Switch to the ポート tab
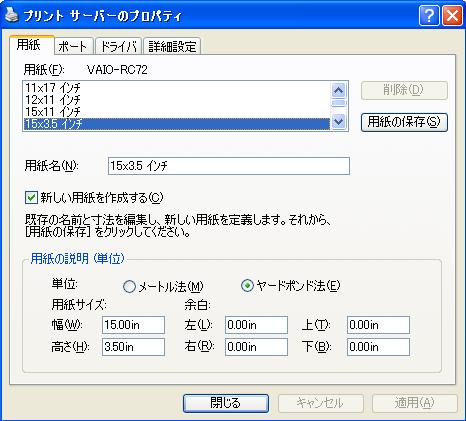 (73, 46)
